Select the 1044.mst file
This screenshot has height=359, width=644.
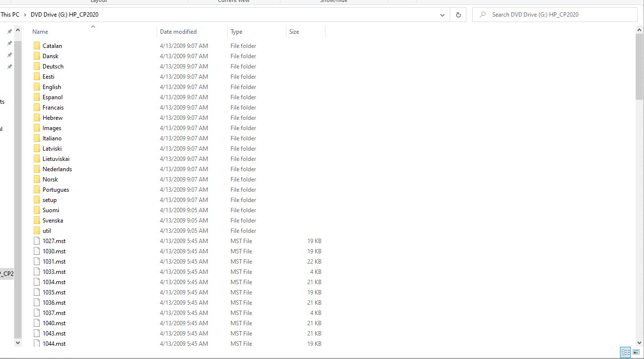54,344
